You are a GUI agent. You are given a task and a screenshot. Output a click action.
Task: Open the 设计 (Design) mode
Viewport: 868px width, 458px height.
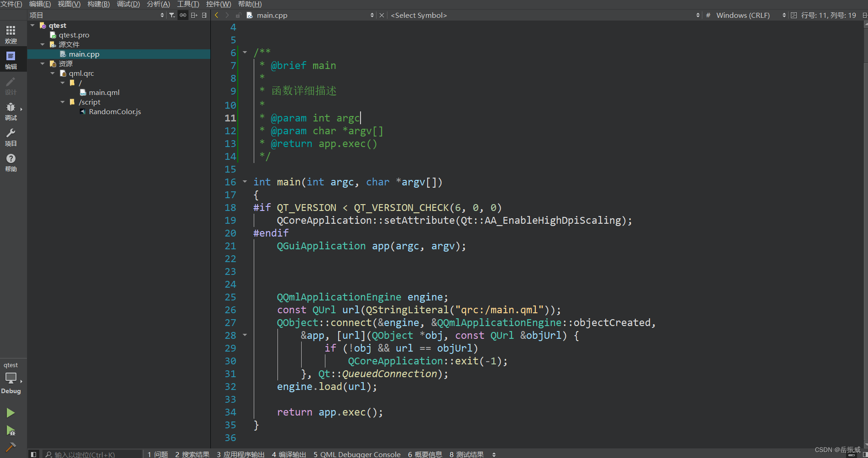[x=11, y=85]
